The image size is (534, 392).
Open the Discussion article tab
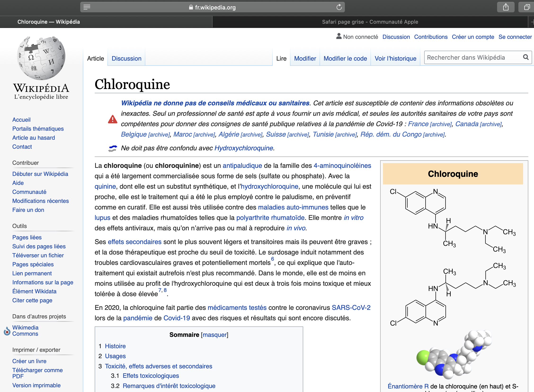click(x=126, y=58)
